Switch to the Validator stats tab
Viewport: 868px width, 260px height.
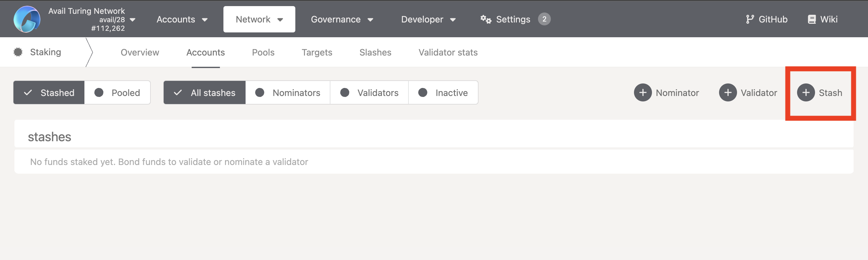(x=448, y=53)
